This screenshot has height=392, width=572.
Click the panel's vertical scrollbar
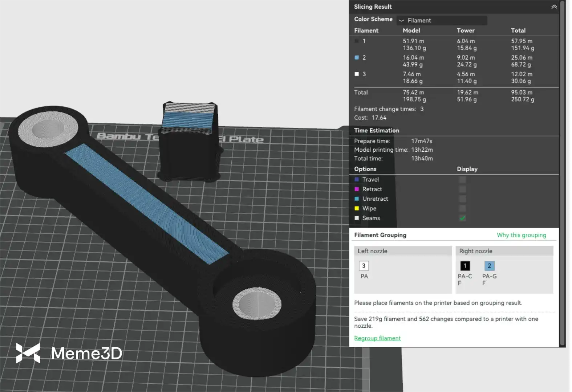(563, 174)
